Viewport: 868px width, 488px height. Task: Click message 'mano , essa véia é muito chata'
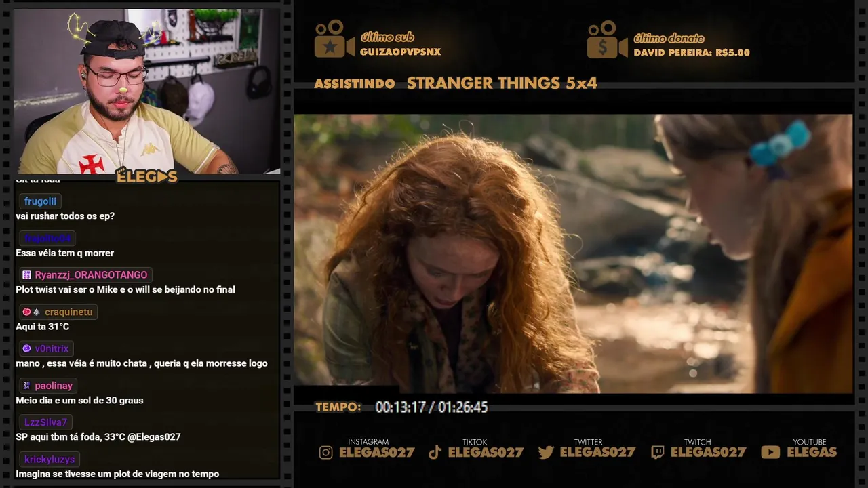tap(142, 363)
